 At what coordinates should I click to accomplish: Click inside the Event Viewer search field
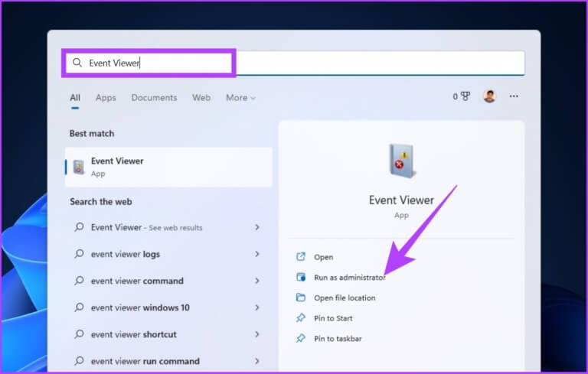click(x=295, y=63)
